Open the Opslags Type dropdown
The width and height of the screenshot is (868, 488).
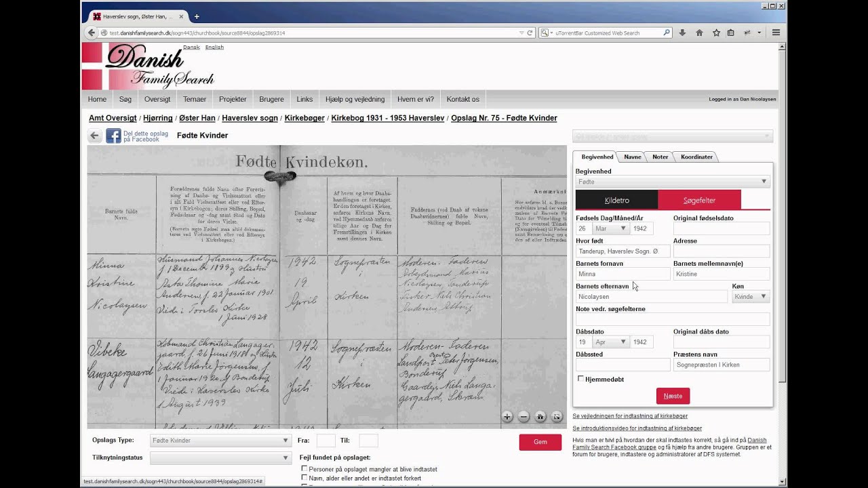coord(220,441)
